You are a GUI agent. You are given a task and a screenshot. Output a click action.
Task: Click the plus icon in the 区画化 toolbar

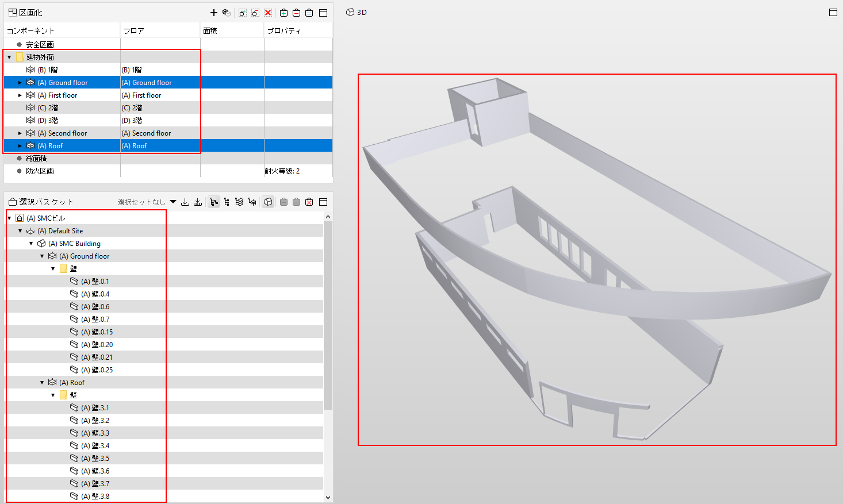pos(214,13)
